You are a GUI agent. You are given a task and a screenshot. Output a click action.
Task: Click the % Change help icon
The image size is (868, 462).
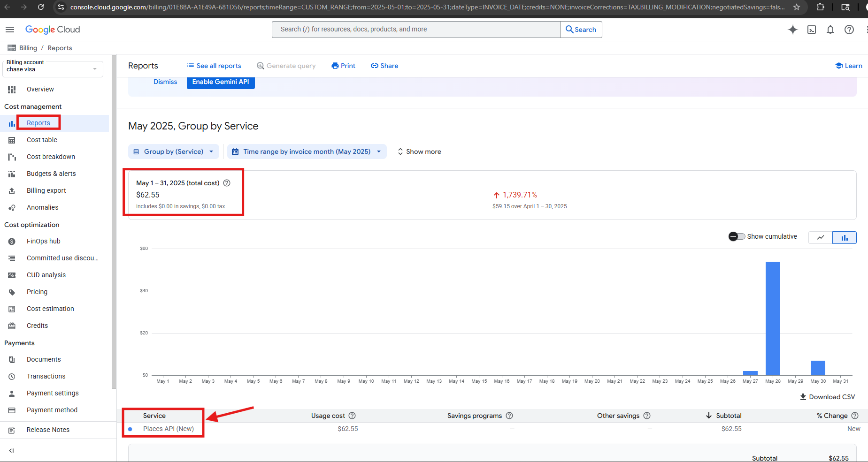point(855,416)
